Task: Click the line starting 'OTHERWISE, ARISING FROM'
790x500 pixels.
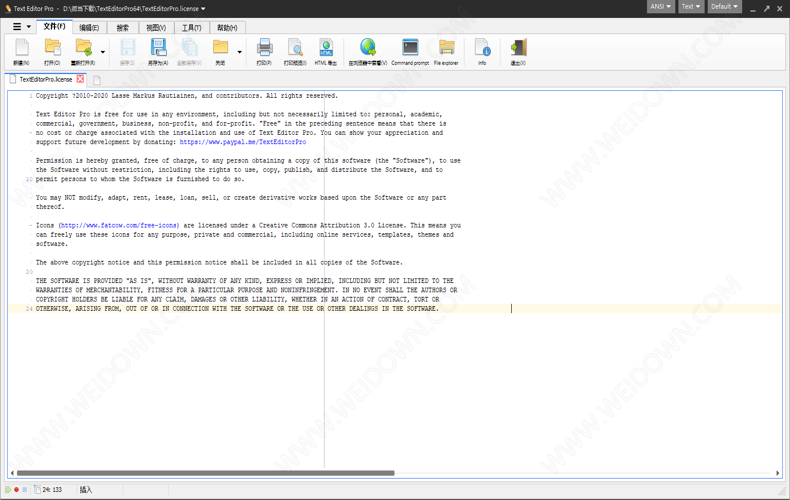Action: coord(237,308)
